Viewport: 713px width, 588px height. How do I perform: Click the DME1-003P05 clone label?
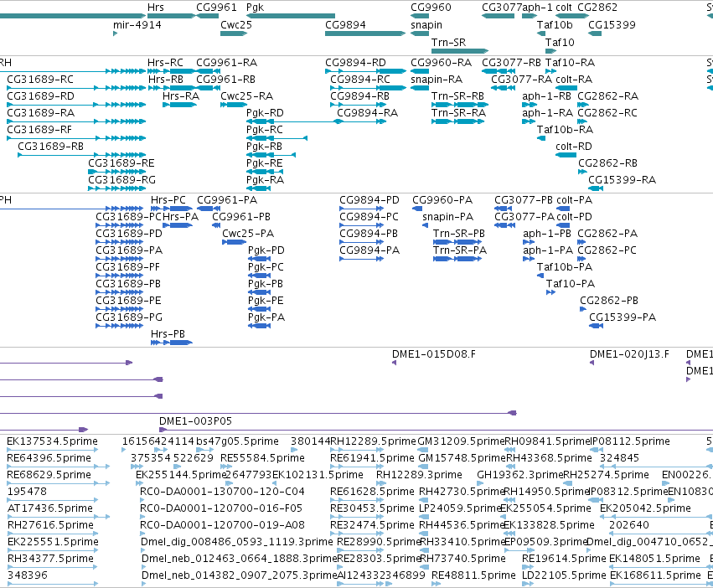(x=195, y=420)
